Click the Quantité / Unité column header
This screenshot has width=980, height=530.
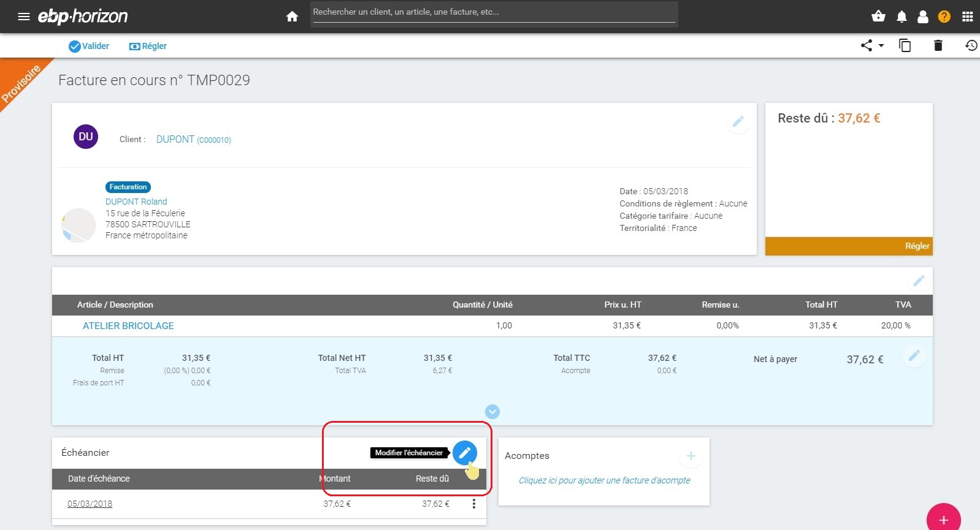point(483,305)
